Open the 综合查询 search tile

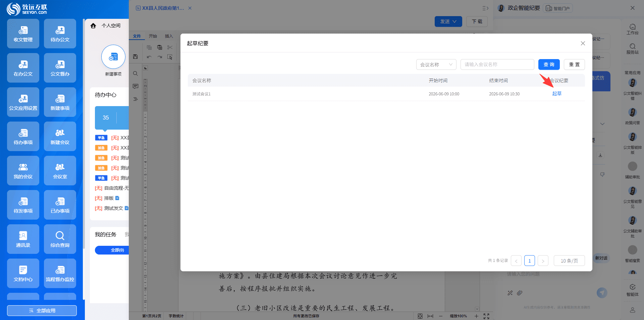coord(60,239)
